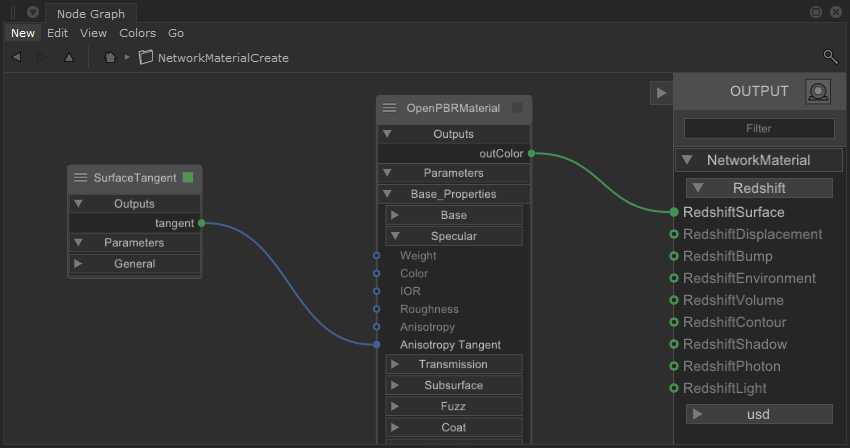Collapse the OUTPUT side panel arrow
850x448 pixels.
point(660,92)
